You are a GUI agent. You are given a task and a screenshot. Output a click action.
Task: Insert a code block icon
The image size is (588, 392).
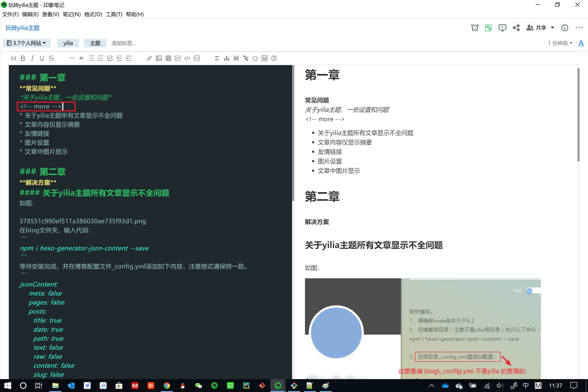tap(196, 58)
